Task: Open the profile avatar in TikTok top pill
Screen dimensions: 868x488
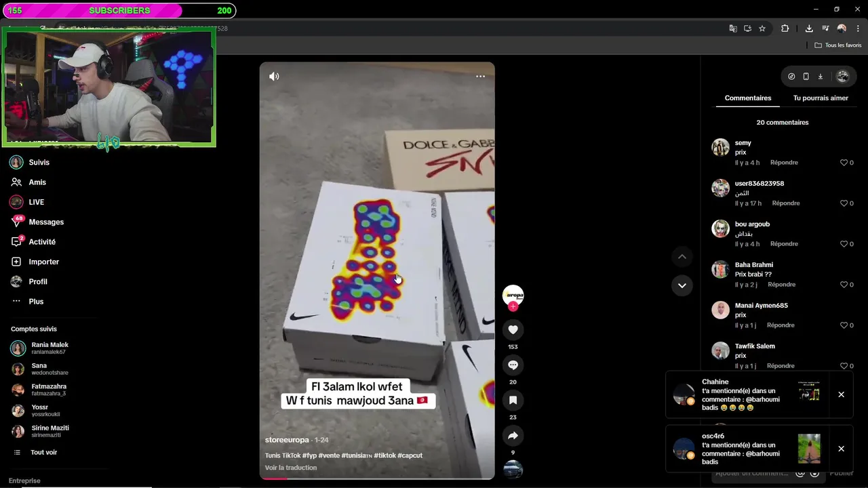Action: click(x=843, y=77)
